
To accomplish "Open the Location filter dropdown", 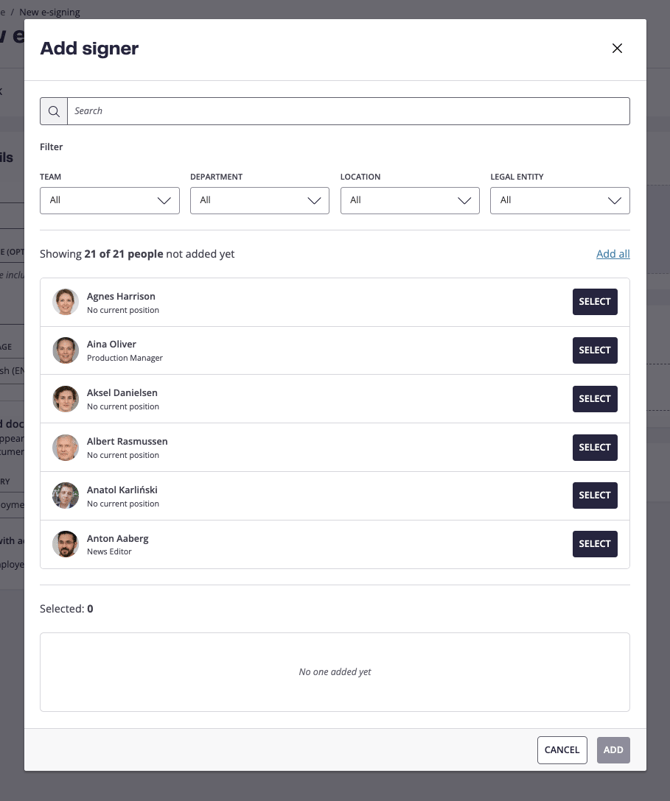I will tap(410, 200).
